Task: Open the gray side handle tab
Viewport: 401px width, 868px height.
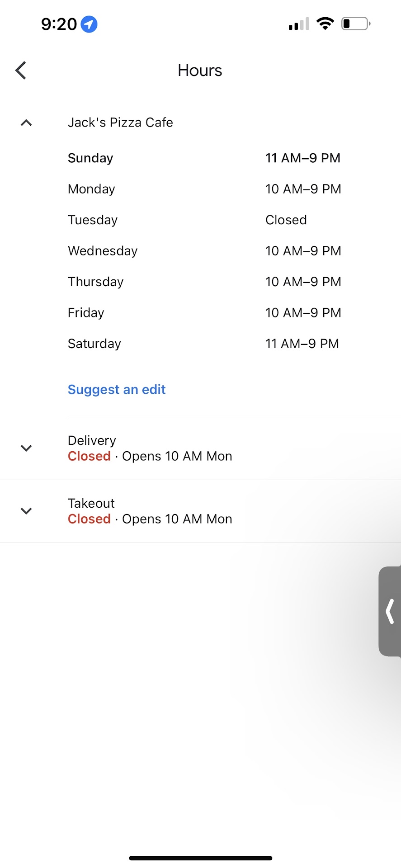Action: click(x=390, y=611)
